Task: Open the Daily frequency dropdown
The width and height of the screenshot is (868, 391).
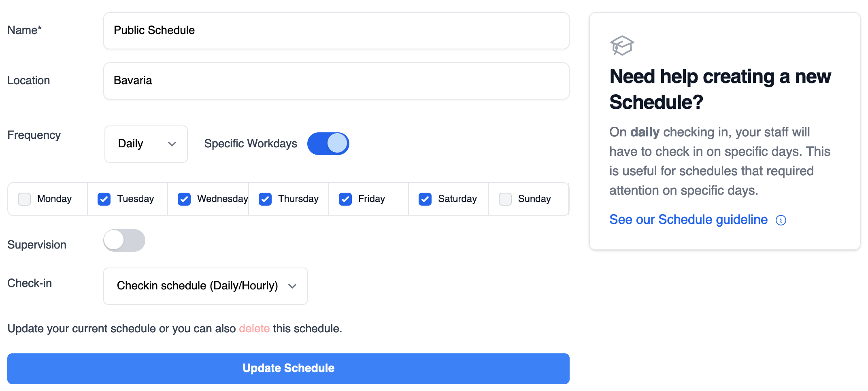Action: pos(146,144)
